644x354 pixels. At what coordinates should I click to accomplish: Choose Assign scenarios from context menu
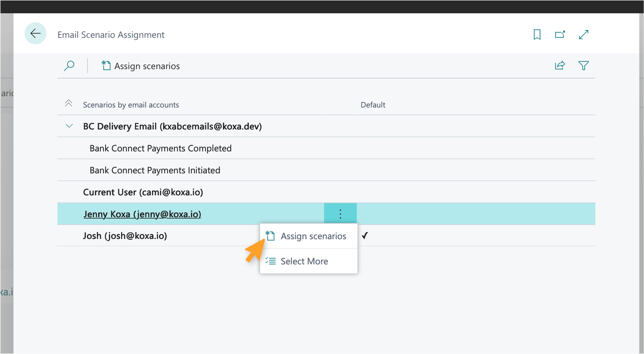309,236
